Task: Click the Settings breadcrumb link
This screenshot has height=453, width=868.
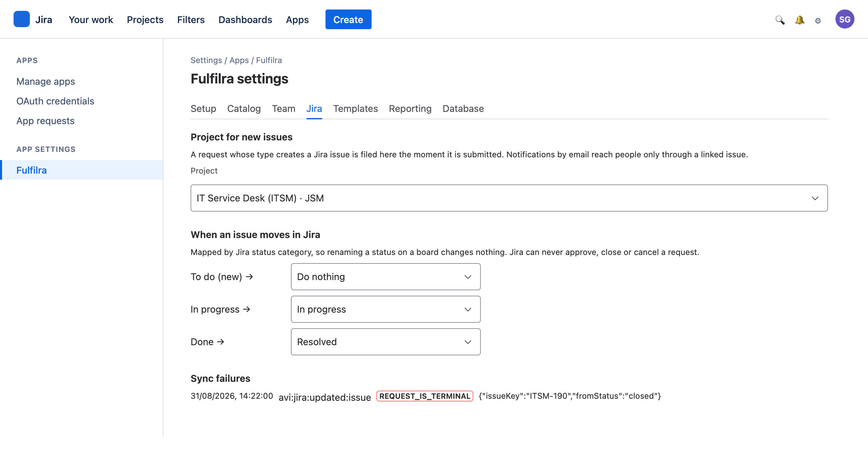Action: pos(206,60)
